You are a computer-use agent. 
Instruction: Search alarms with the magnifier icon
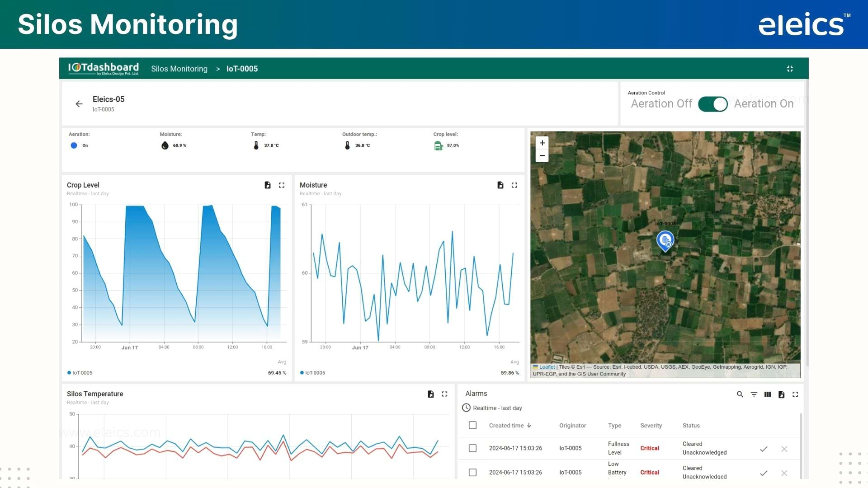740,394
